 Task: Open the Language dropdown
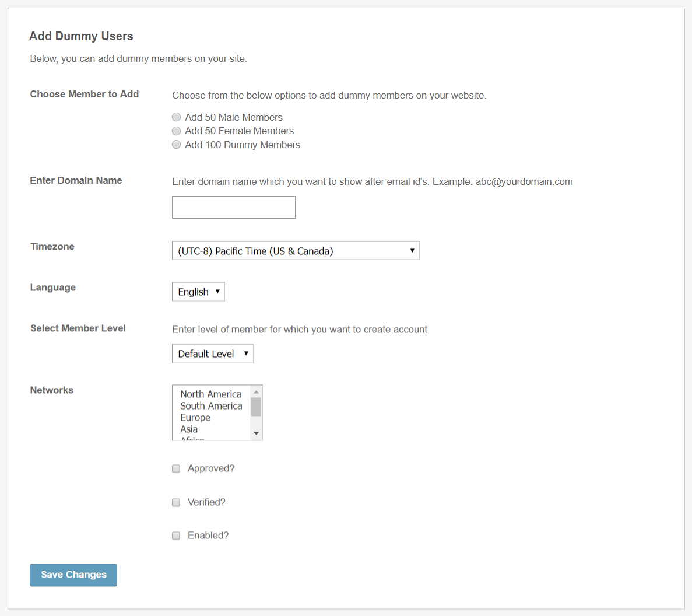[x=198, y=292]
